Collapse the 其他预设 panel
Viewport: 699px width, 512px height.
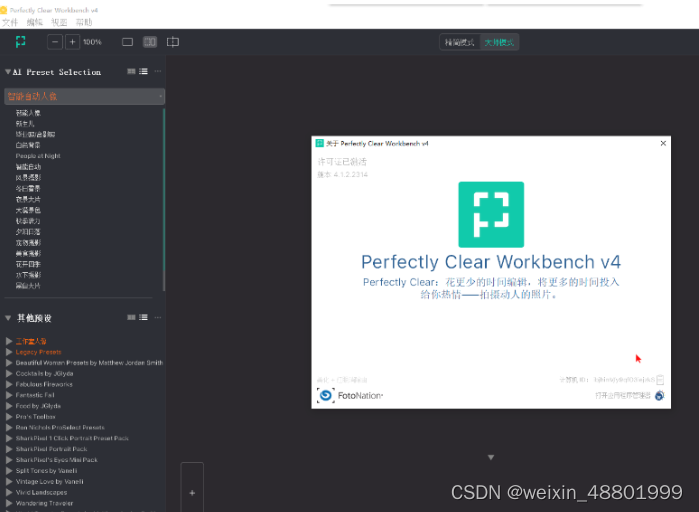[x=8, y=318]
